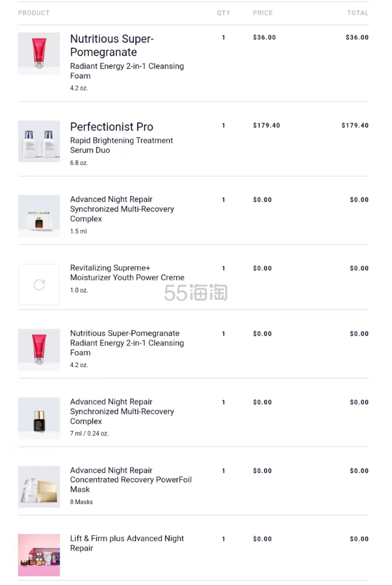Click the PowerFoil Mask product thumbnail

39,486
